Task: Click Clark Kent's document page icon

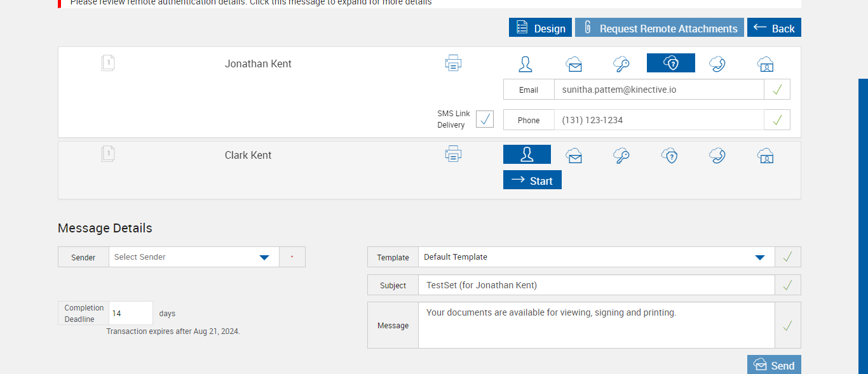Action: 108,154
